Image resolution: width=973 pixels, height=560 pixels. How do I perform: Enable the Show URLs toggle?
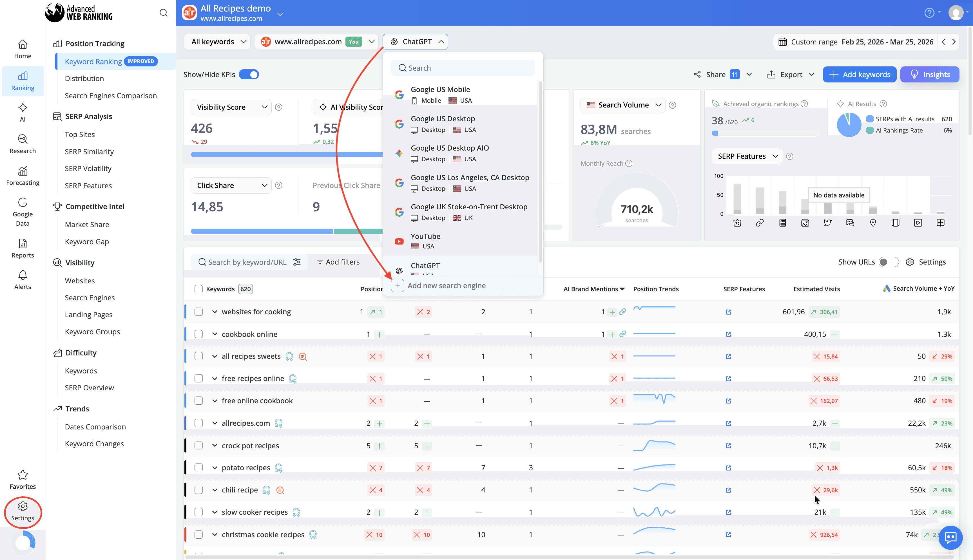click(x=888, y=262)
